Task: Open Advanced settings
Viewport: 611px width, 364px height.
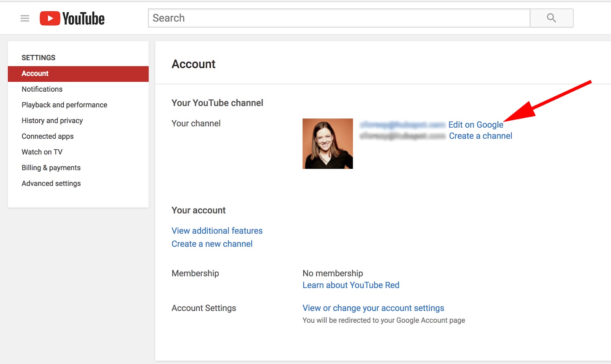Action: [x=51, y=183]
